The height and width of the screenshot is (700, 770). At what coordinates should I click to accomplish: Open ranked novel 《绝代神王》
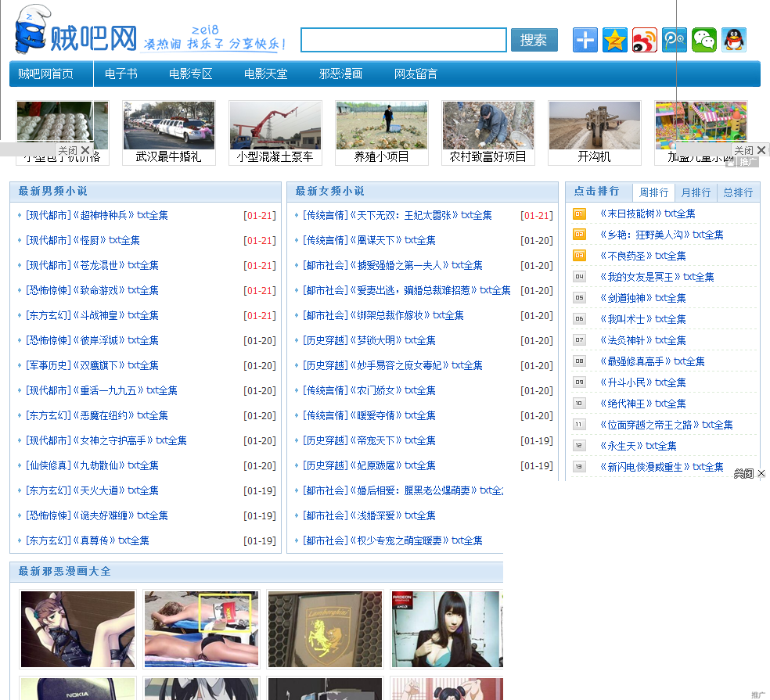point(643,404)
